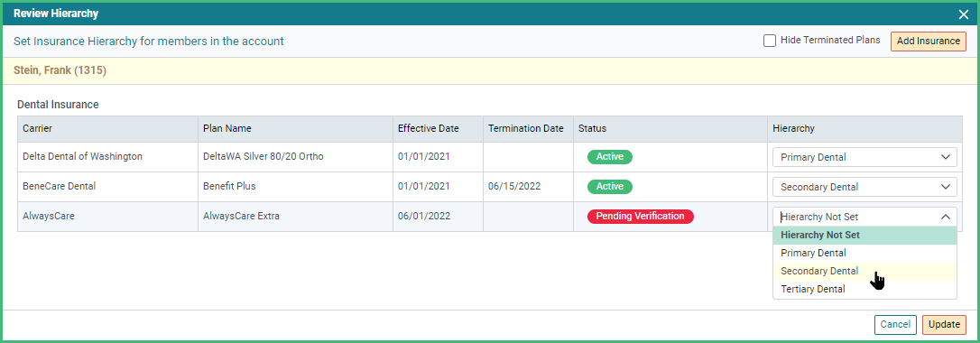Click termination date 06/15/2022
The image size is (980, 343).
(x=513, y=186)
